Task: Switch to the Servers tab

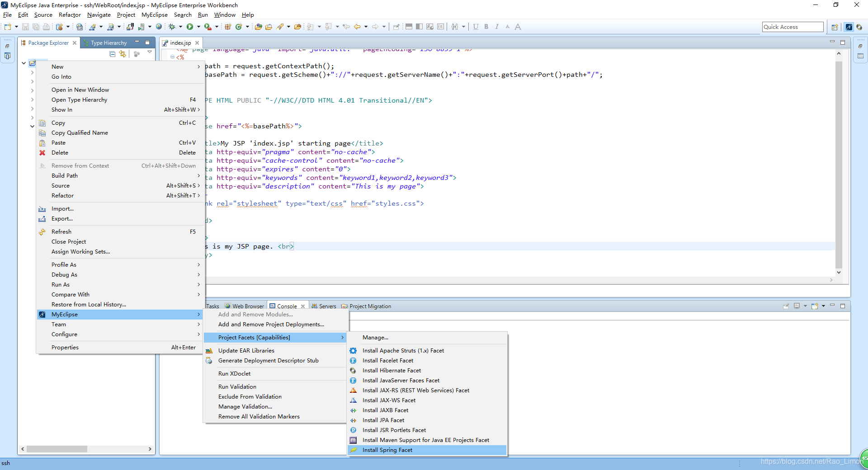Action: 324,306
